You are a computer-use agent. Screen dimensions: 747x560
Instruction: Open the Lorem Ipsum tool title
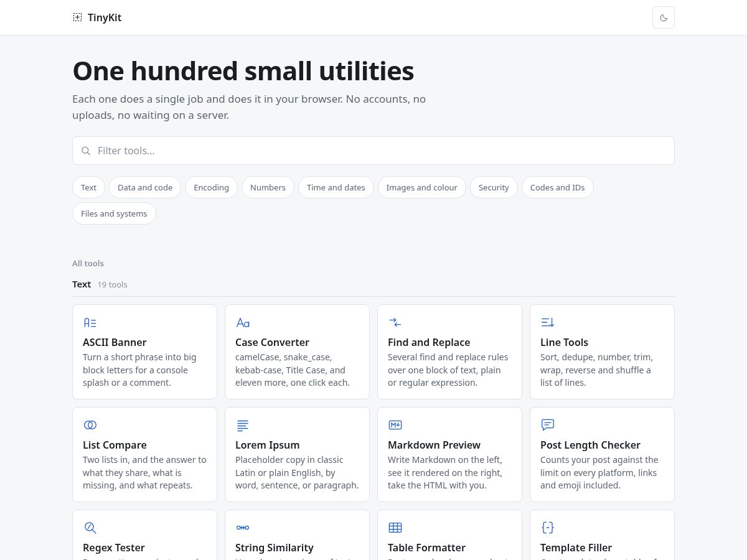268,445
